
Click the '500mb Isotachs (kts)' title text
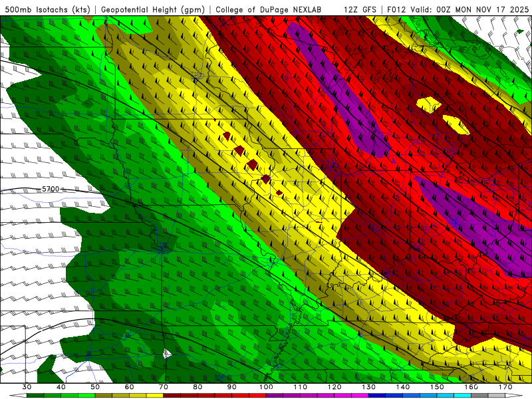coord(48,9)
